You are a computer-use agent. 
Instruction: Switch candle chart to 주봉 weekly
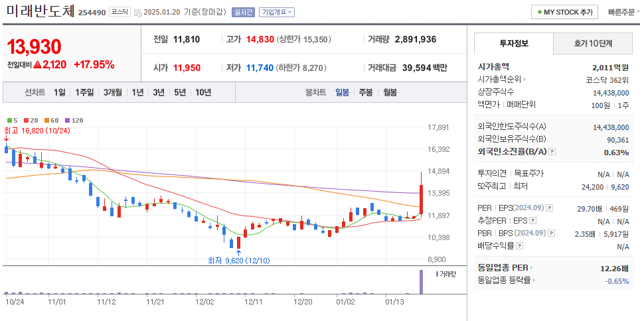point(366,92)
